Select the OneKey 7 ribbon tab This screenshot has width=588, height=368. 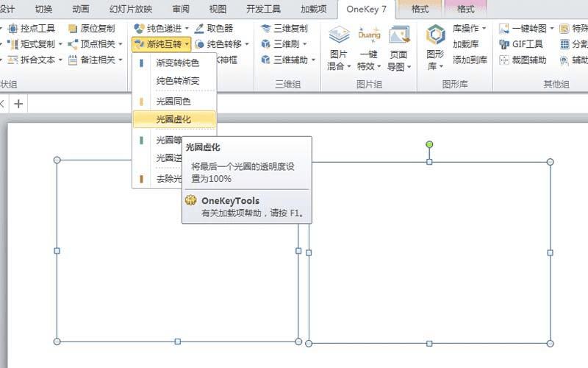point(366,10)
